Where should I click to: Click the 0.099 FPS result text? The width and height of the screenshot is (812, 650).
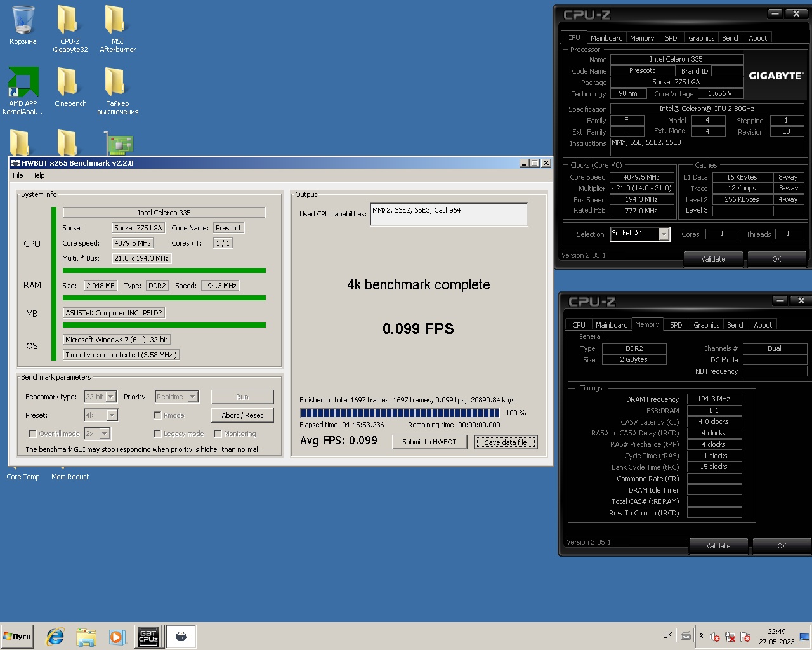(x=418, y=329)
